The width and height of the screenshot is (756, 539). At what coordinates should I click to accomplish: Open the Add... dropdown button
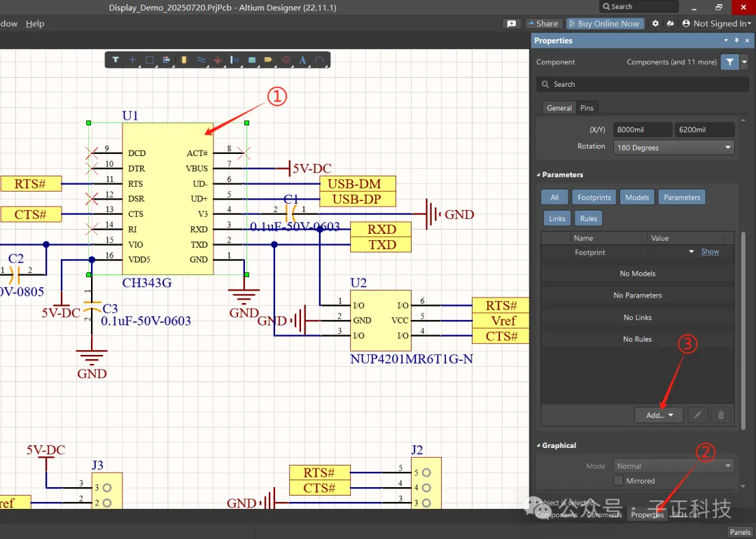[659, 414]
